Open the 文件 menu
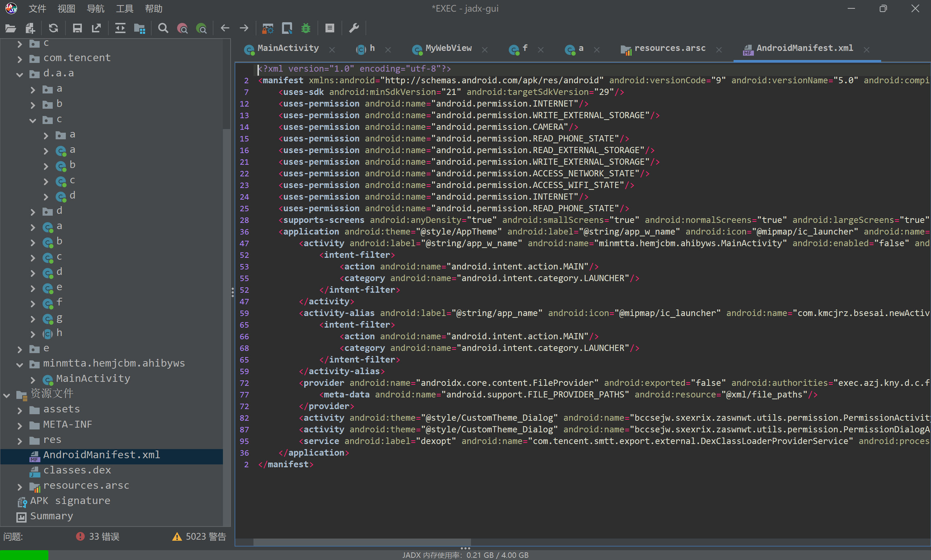931x560 pixels. pyautogui.click(x=37, y=8)
